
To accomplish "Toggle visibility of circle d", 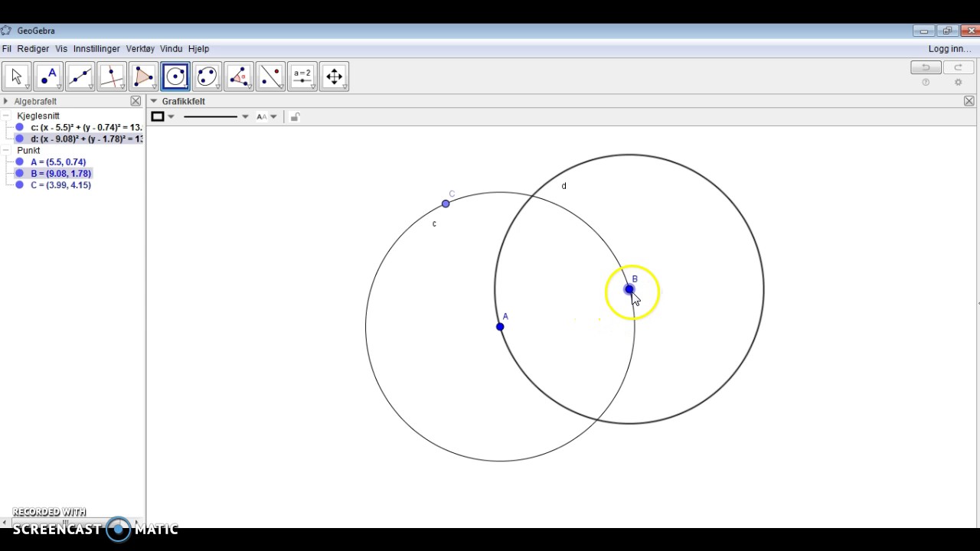I will [20, 139].
